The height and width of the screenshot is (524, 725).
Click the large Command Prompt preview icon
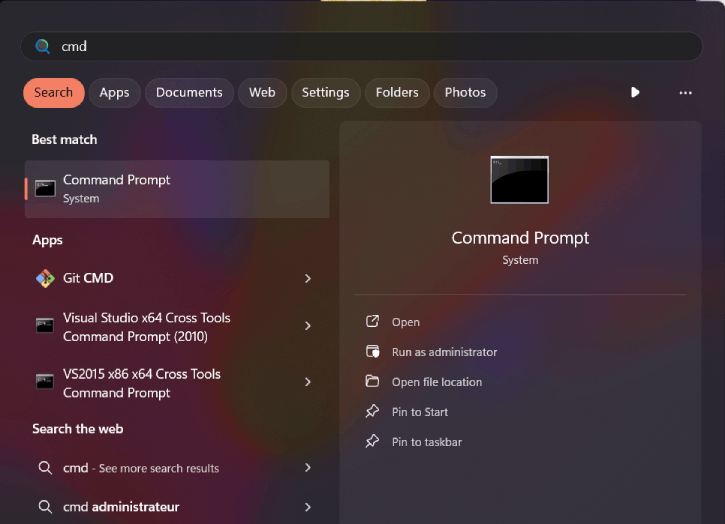click(x=520, y=180)
